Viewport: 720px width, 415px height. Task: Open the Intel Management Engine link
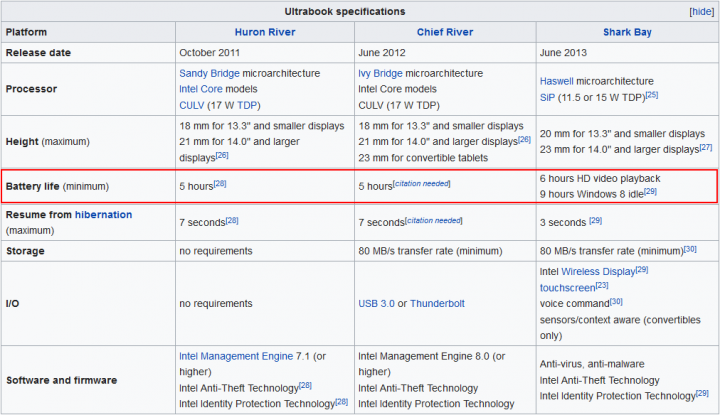pyautogui.click(x=236, y=356)
